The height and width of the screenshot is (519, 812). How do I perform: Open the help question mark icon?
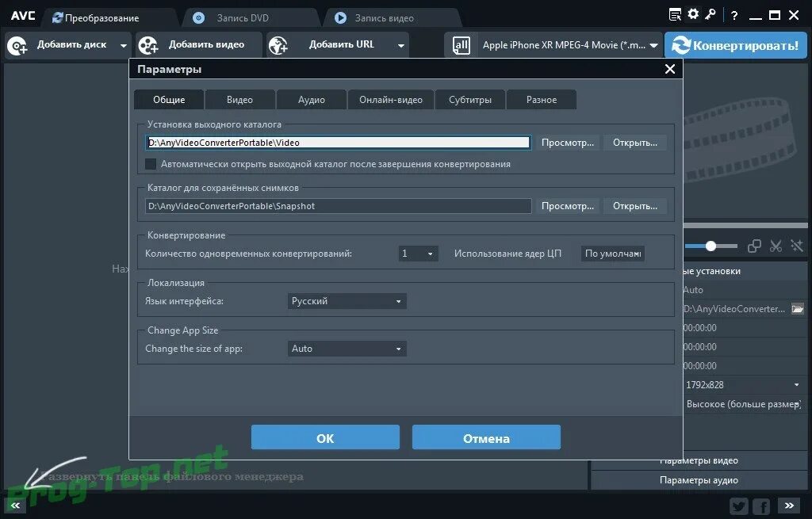point(734,16)
